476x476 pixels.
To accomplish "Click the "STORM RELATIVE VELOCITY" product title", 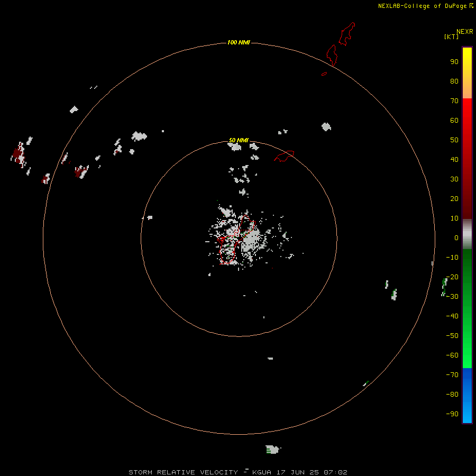I will click(x=183, y=472).
